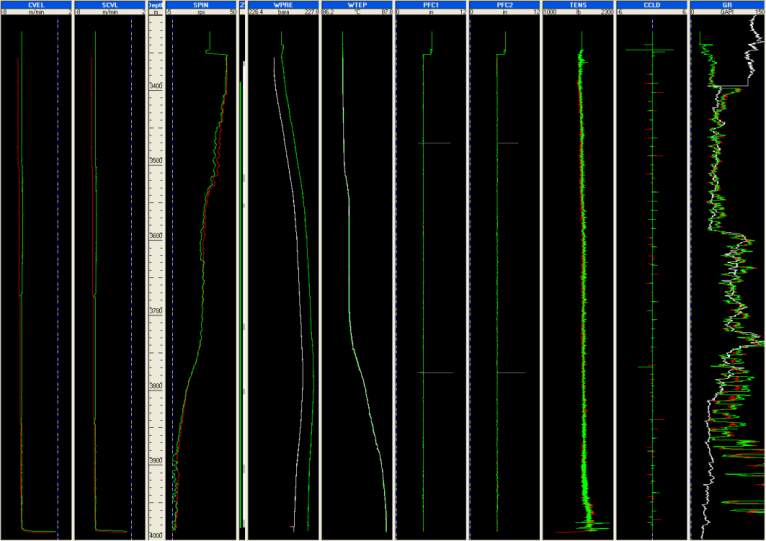Image resolution: width=766 pixels, height=541 pixels.
Task: Click the PFC1 track header
Action: tap(431, 5)
